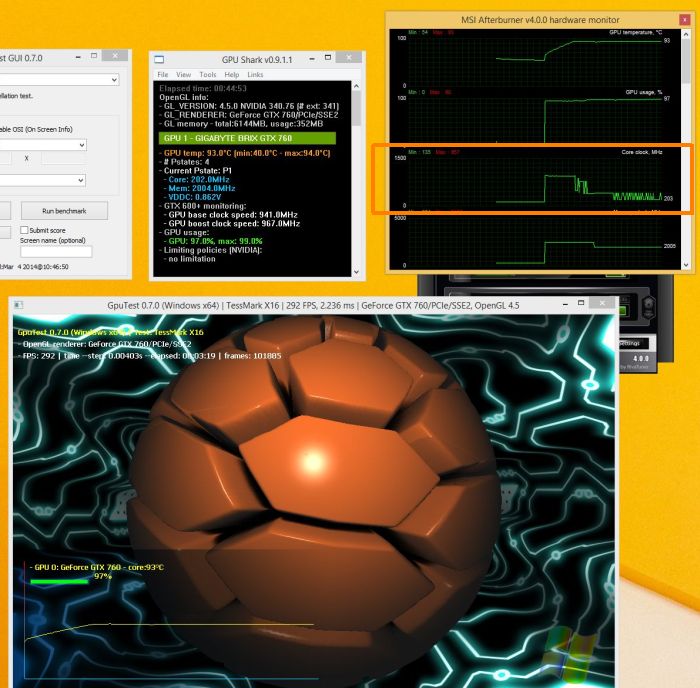The image size is (700, 688).
Task: Maximize the GpuTest TessMark X16 window
Action: click(x=581, y=303)
